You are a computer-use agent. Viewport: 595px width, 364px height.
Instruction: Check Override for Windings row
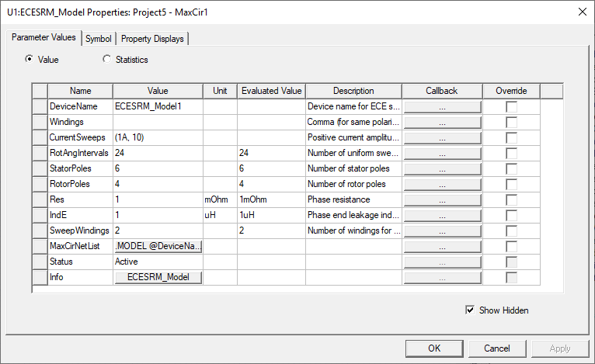[x=511, y=122]
